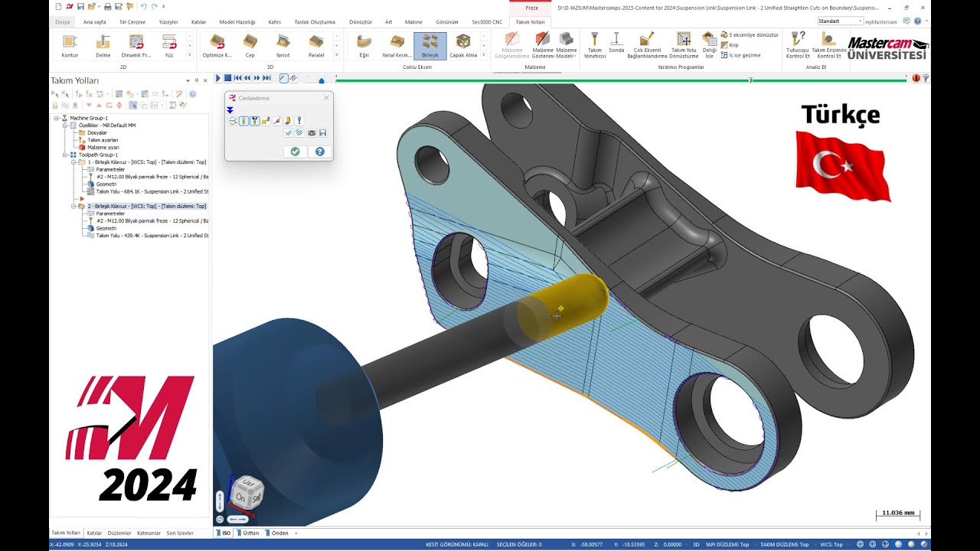Open the Dosya menu

[63, 22]
